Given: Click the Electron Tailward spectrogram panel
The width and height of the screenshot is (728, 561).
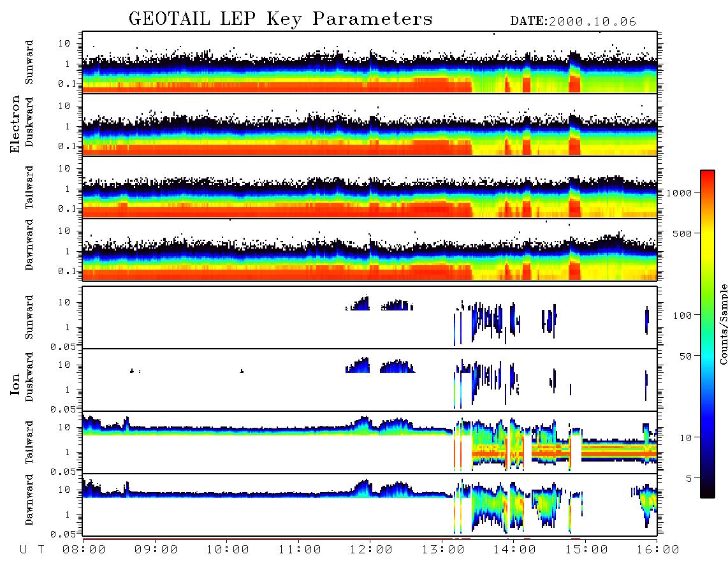Looking at the screenshot, I should [x=370, y=187].
